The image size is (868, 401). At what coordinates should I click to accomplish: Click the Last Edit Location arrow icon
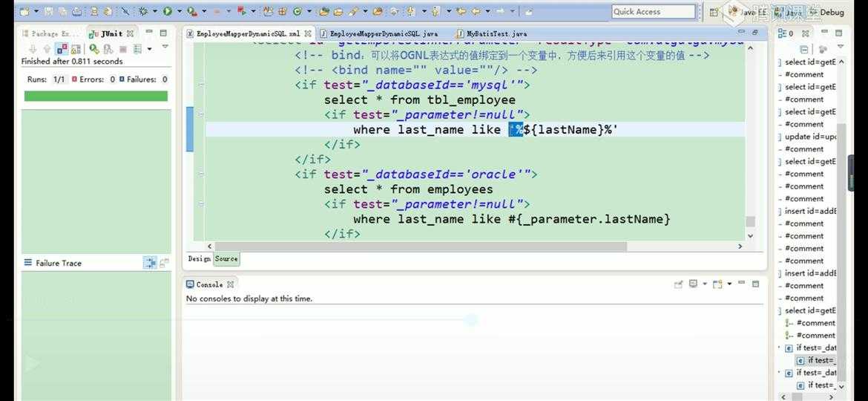[x=460, y=11]
